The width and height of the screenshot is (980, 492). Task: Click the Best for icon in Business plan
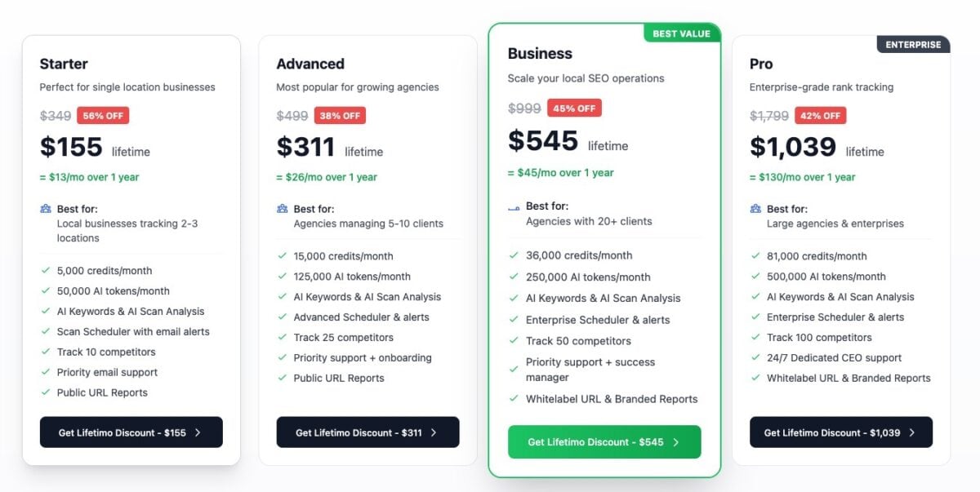coord(514,207)
